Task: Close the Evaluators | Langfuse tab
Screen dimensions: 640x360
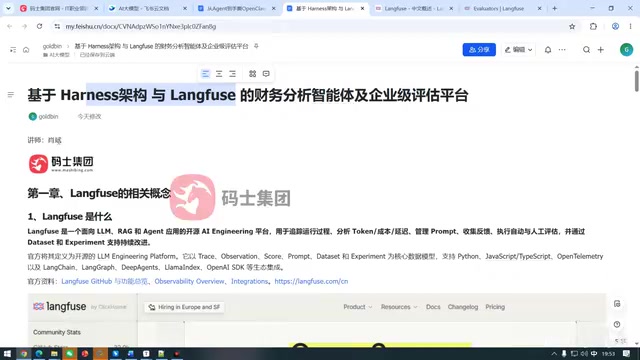Action: pos(539,9)
